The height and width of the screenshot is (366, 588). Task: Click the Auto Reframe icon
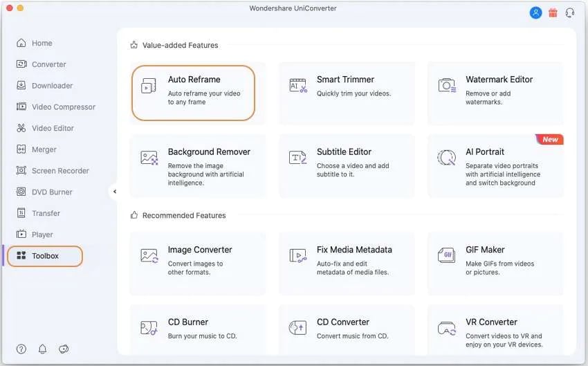coord(149,86)
